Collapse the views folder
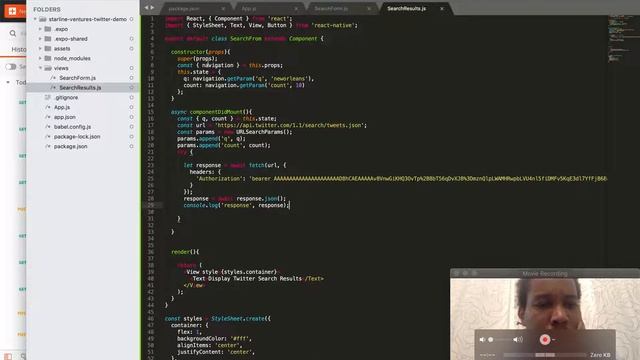The height and width of the screenshot is (360, 640). (x=40, y=68)
